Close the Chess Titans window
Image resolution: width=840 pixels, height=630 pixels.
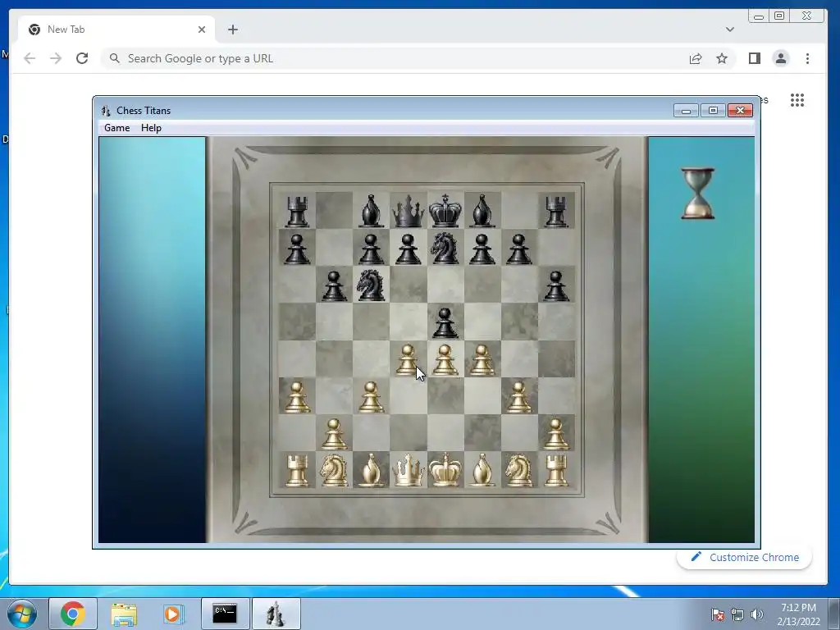pyautogui.click(x=741, y=111)
